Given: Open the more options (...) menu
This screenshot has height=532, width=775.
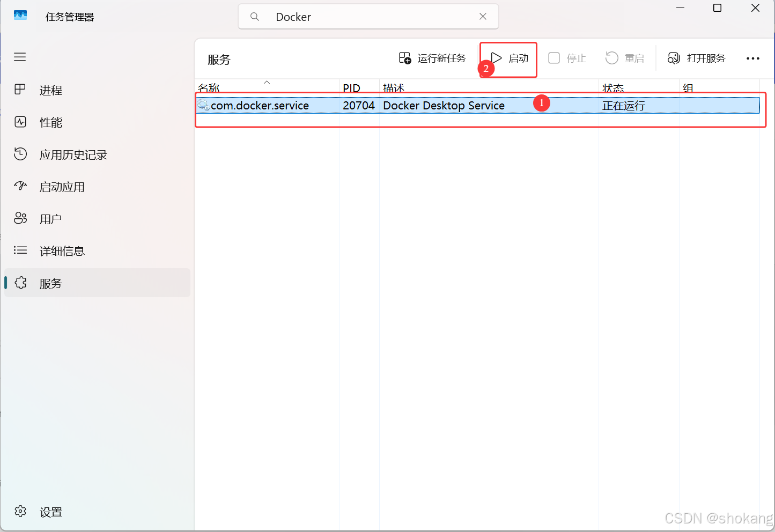Looking at the screenshot, I should coord(753,58).
